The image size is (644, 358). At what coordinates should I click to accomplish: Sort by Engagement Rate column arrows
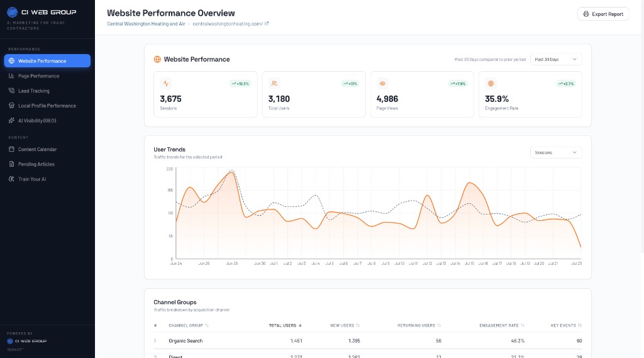[523, 325]
